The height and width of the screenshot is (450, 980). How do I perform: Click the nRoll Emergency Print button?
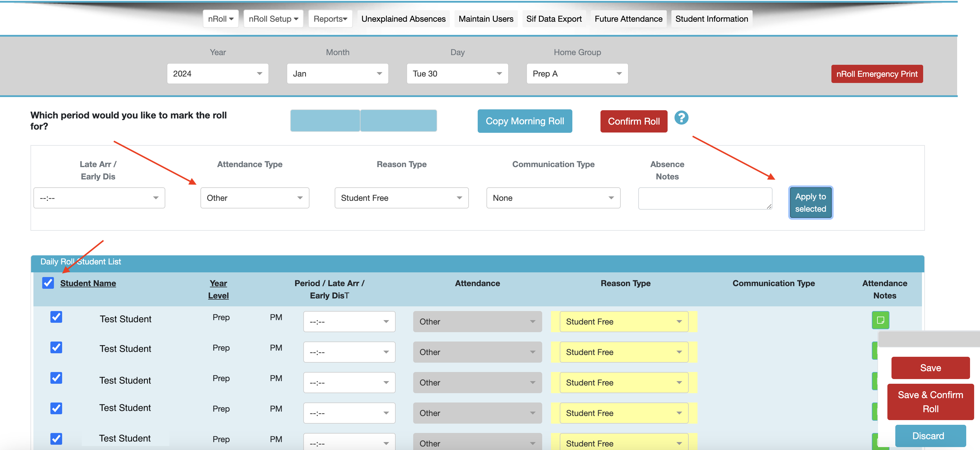point(877,74)
